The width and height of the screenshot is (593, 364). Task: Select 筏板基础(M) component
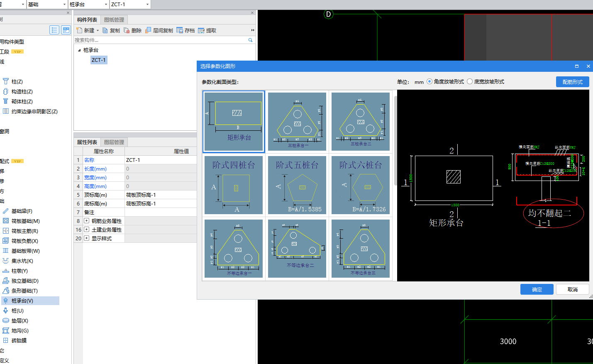coord(25,221)
